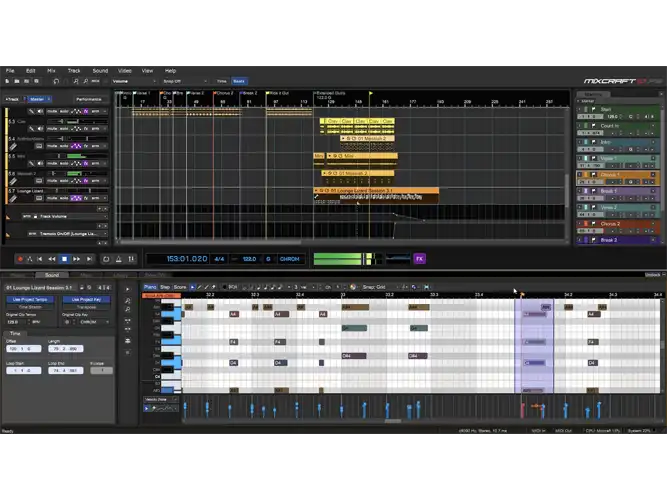Click the Go to End button
Image resolution: width=667 pixels, height=500 pixels.
89,259
